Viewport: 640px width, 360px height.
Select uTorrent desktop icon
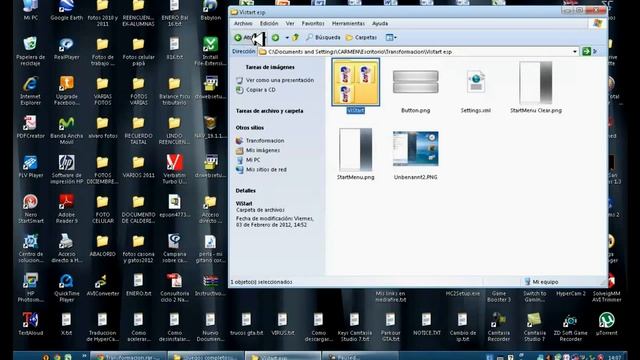tap(606, 324)
